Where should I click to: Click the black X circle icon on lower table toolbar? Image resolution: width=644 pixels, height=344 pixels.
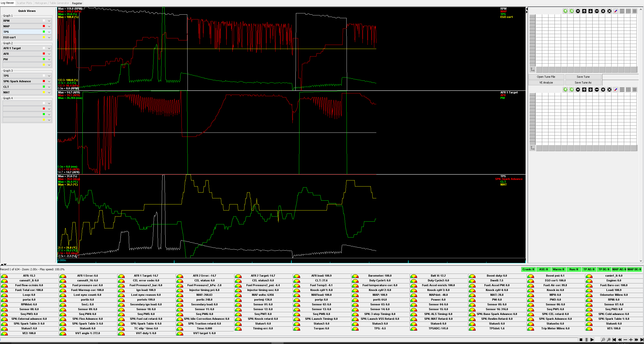click(609, 90)
